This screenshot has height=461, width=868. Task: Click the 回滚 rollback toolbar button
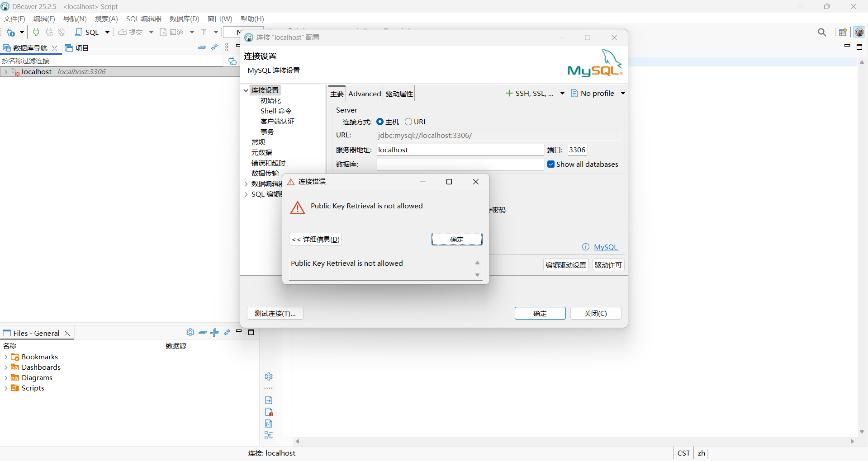(x=172, y=32)
